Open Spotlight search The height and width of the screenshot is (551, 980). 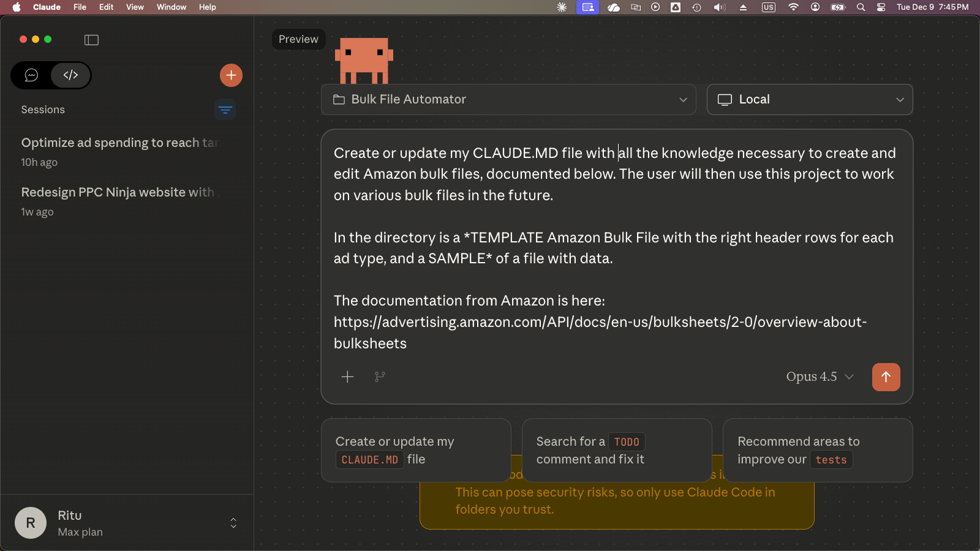point(861,7)
